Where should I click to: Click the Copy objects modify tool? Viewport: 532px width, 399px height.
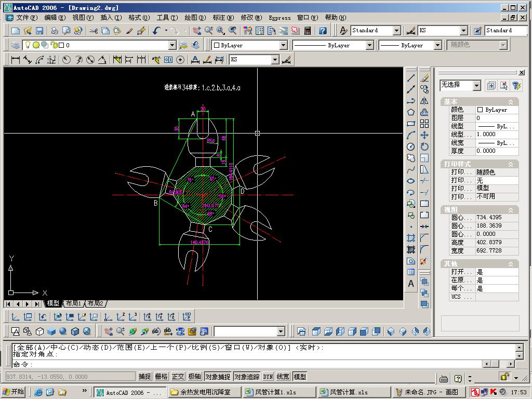click(x=424, y=89)
